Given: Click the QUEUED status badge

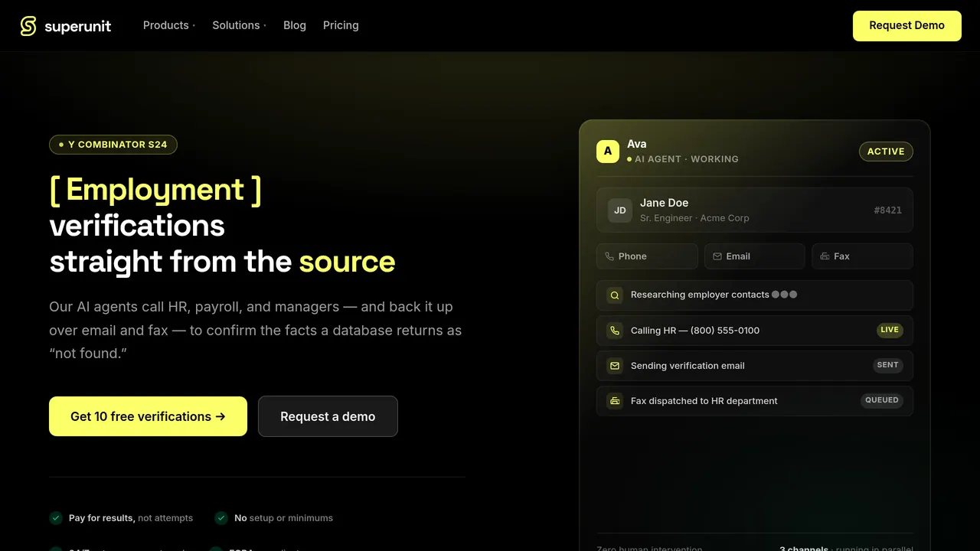Looking at the screenshot, I should pyautogui.click(x=882, y=400).
